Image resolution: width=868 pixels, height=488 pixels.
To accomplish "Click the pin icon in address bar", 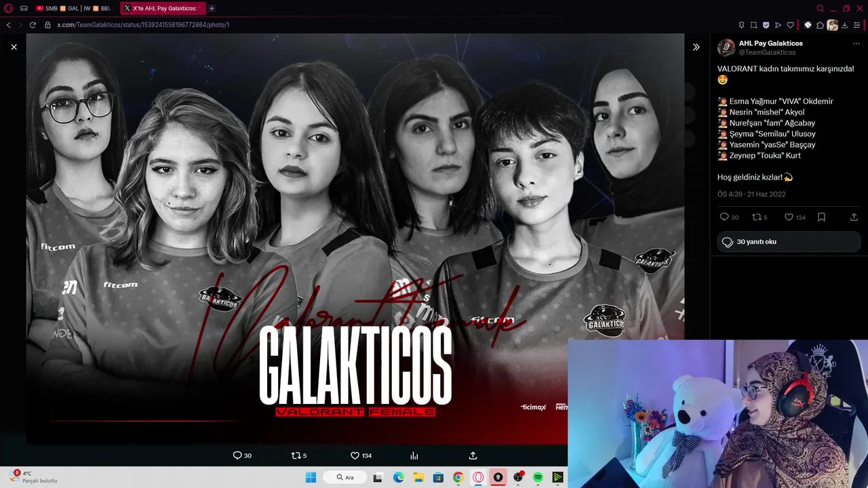I will [x=741, y=25].
